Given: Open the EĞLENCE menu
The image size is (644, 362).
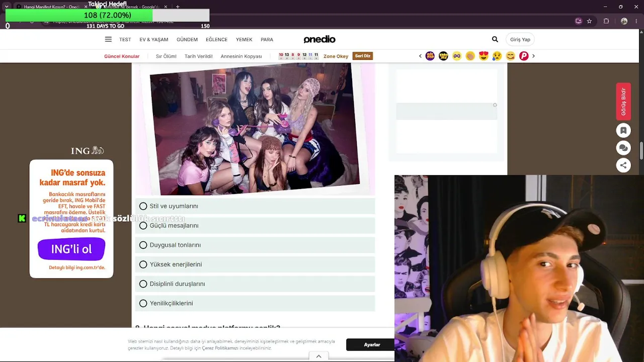Looking at the screenshot, I should point(217,40).
